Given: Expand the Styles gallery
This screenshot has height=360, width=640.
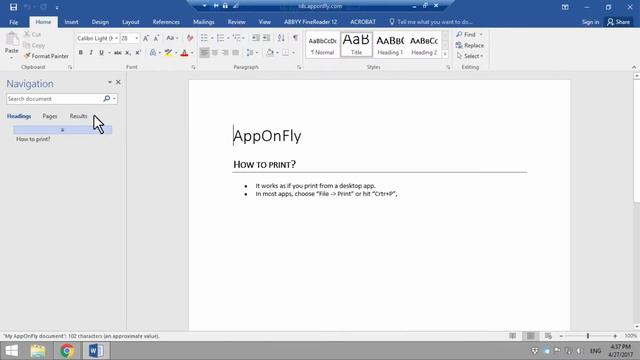Looking at the screenshot, I should tap(445, 54).
